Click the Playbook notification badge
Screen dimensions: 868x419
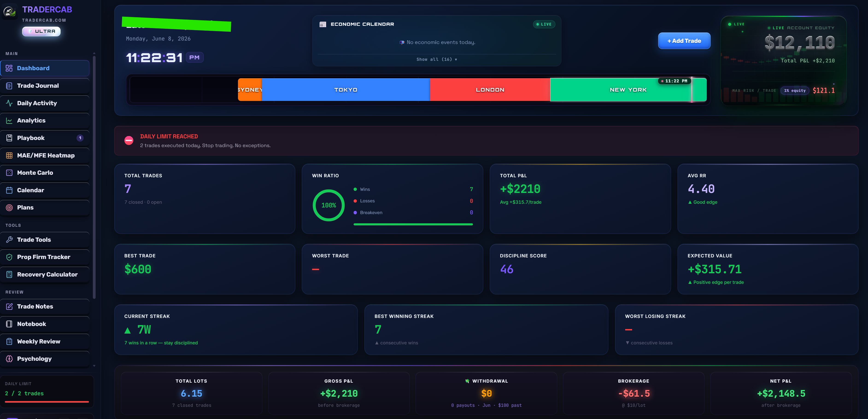pos(80,138)
